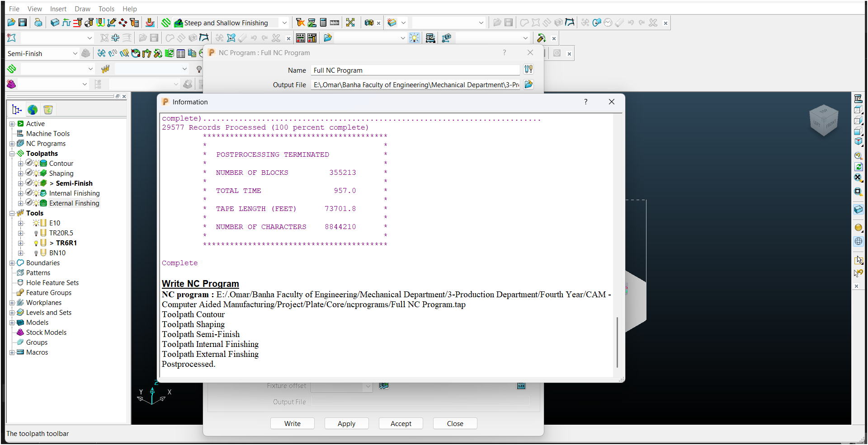The width and height of the screenshot is (868, 445).
Task: Open the Steep and Shallow Finishing dropdown
Action: [284, 23]
